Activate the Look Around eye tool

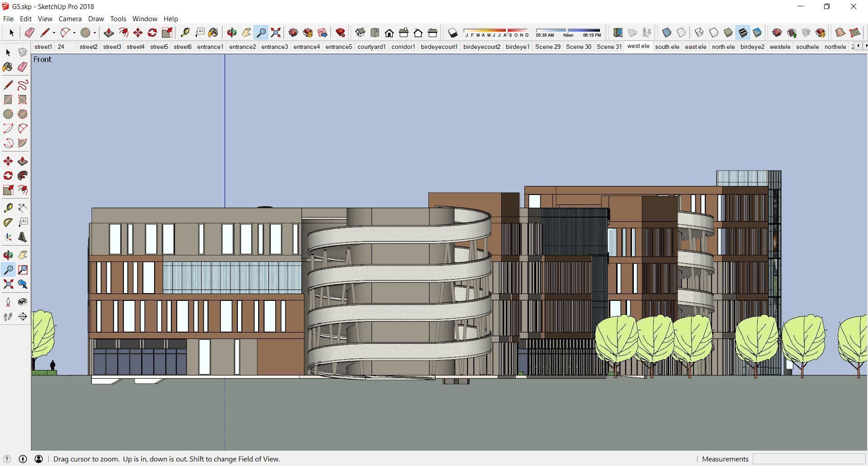click(x=23, y=302)
